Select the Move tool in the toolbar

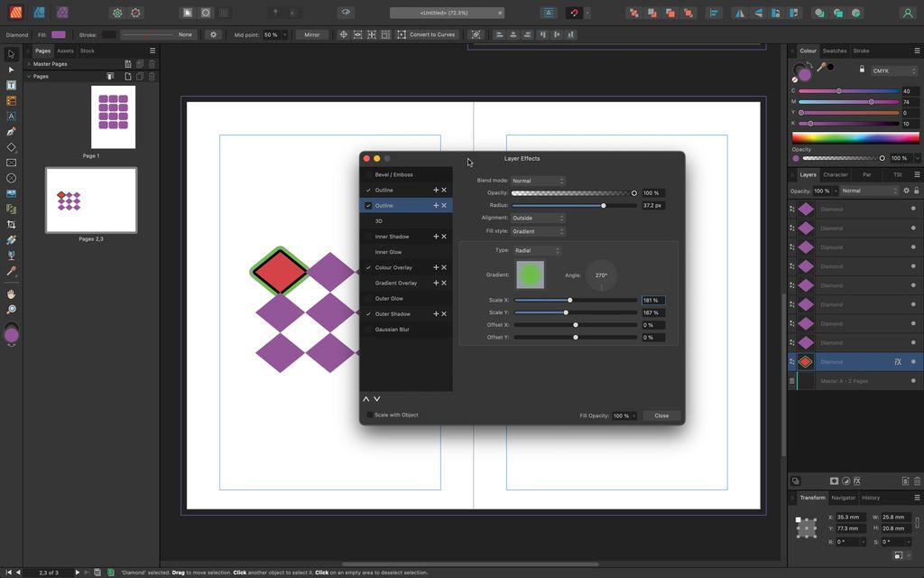point(11,54)
